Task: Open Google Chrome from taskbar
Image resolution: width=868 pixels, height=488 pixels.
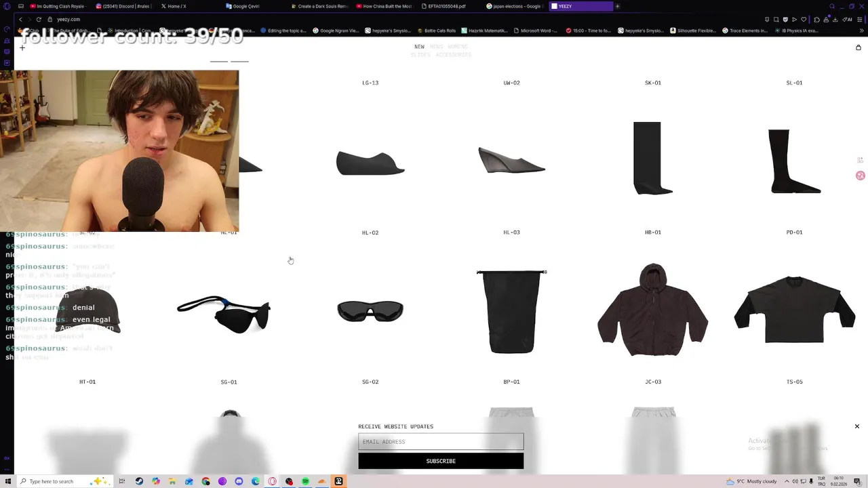Action: click(205, 481)
